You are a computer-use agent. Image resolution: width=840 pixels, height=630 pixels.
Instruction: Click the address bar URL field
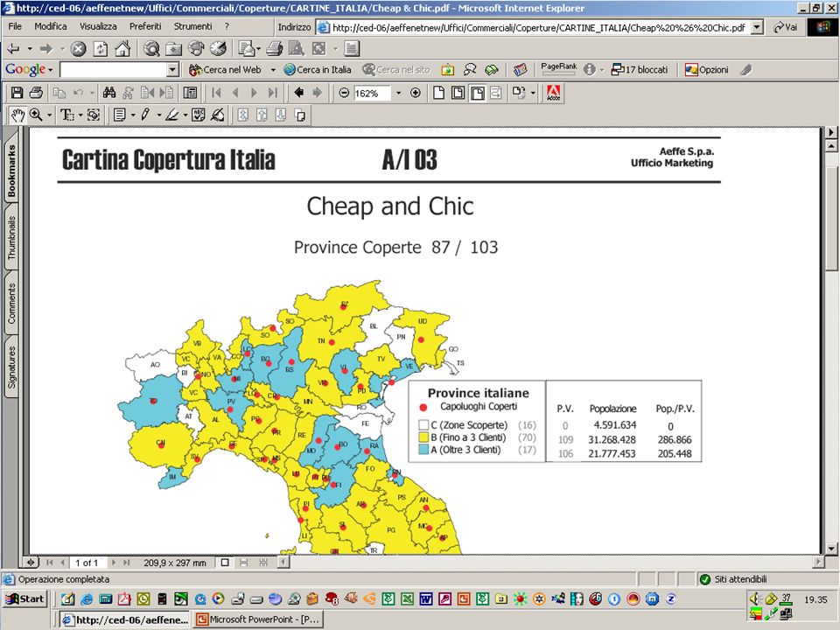[x=538, y=27]
